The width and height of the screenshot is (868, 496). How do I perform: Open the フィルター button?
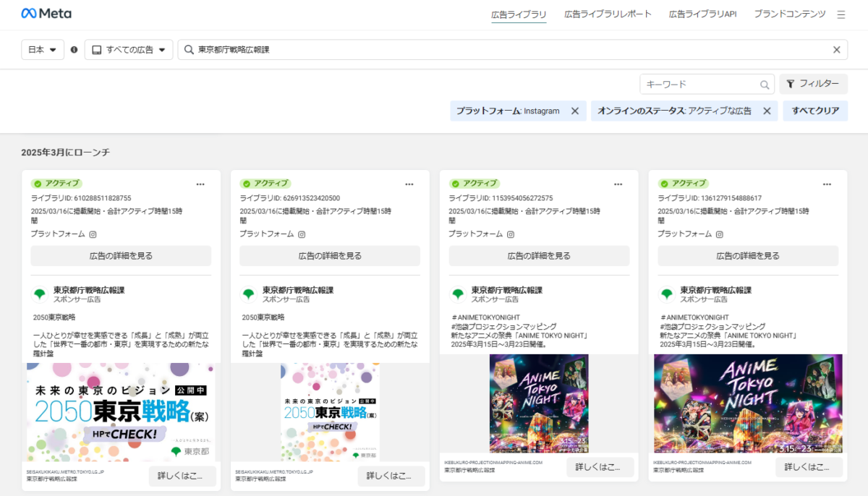pos(813,84)
